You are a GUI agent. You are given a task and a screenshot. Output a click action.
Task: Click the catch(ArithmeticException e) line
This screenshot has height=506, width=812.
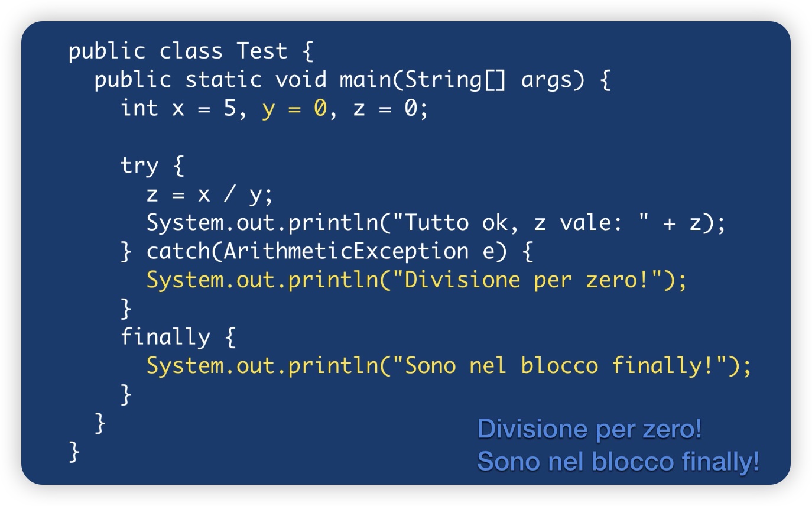click(327, 252)
